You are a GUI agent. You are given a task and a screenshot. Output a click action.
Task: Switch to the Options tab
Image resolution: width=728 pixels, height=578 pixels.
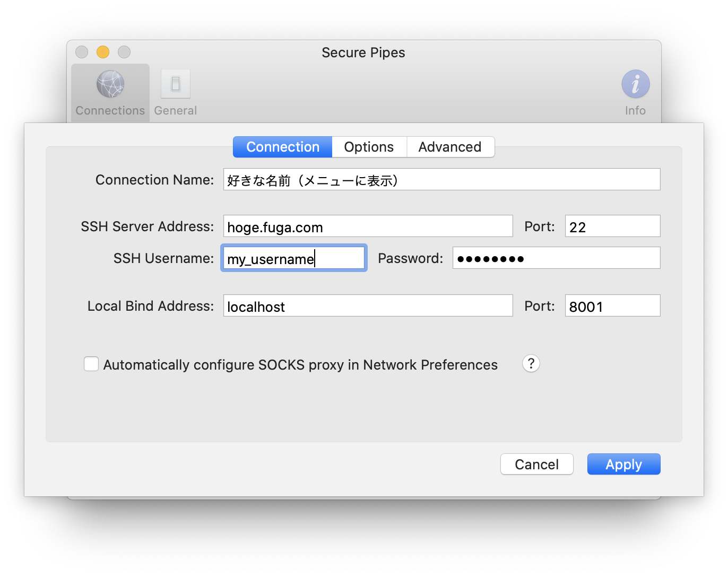(369, 147)
